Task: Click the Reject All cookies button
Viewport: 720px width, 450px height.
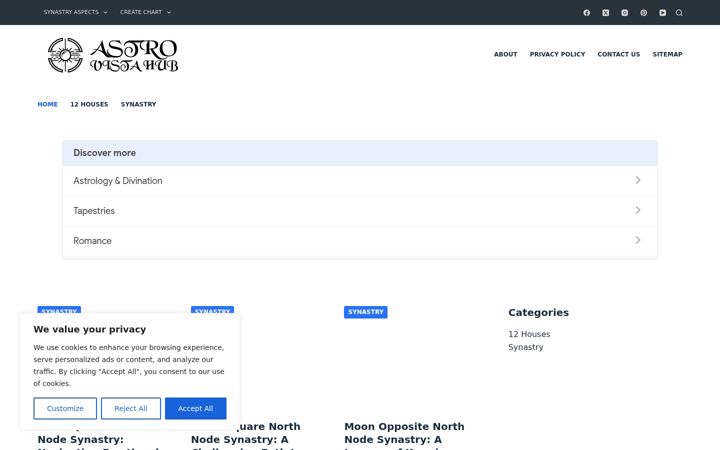Action: [131, 408]
